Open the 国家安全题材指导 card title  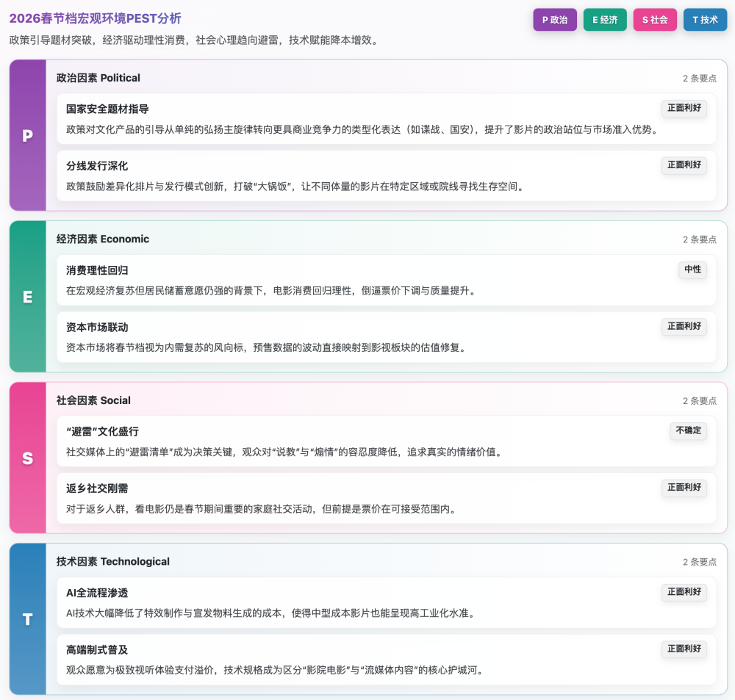point(107,109)
